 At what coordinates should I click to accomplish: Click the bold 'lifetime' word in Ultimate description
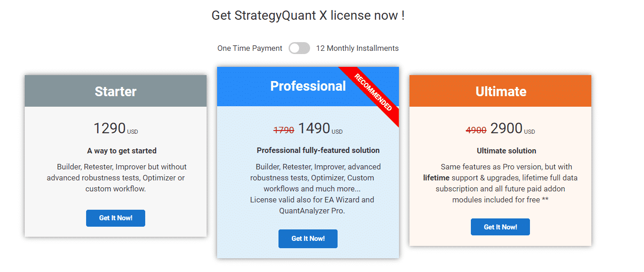coord(436,178)
